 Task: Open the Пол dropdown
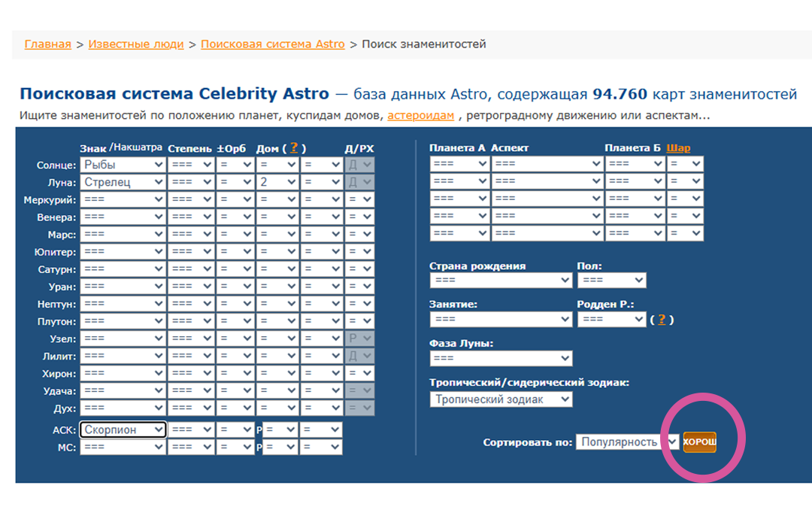(x=611, y=281)
